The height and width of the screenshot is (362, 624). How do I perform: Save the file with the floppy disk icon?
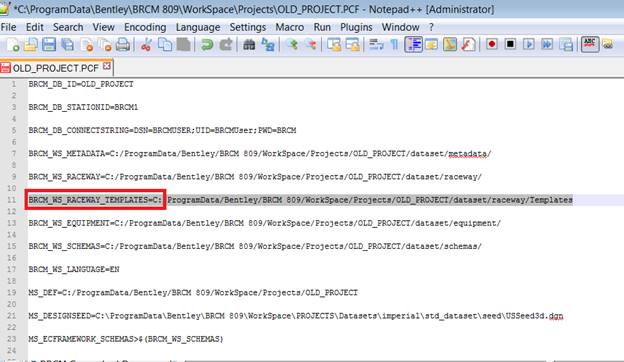click(49, 45)
